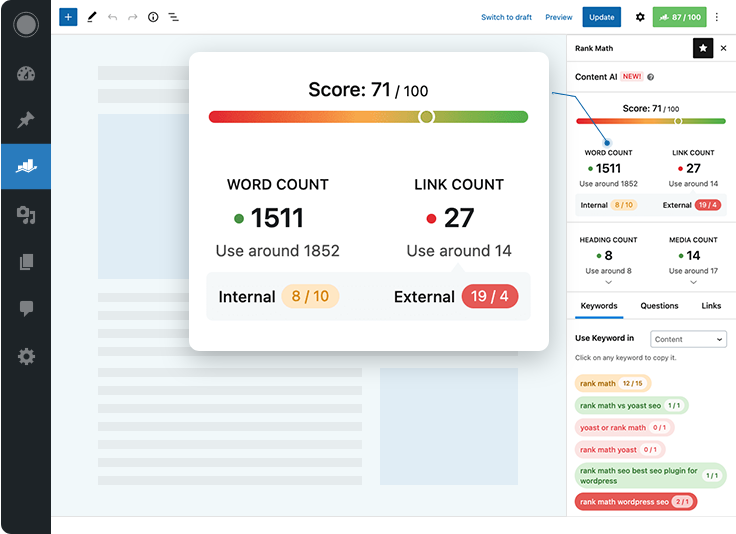Screen dimensions: 736x534
Task: Copy the "rank math vs yoast seo" keyword
Action: pos(620,405)
